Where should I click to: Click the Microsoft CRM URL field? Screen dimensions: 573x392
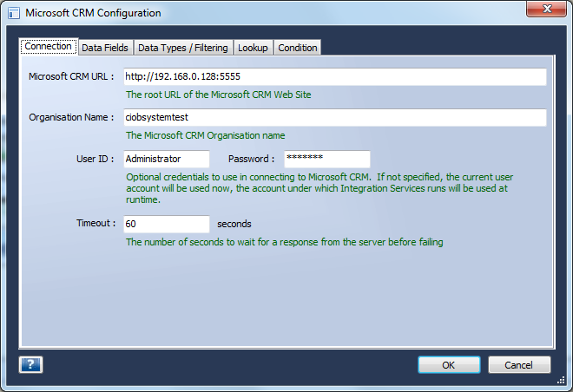pyautogui.click(x=335, y=76)
